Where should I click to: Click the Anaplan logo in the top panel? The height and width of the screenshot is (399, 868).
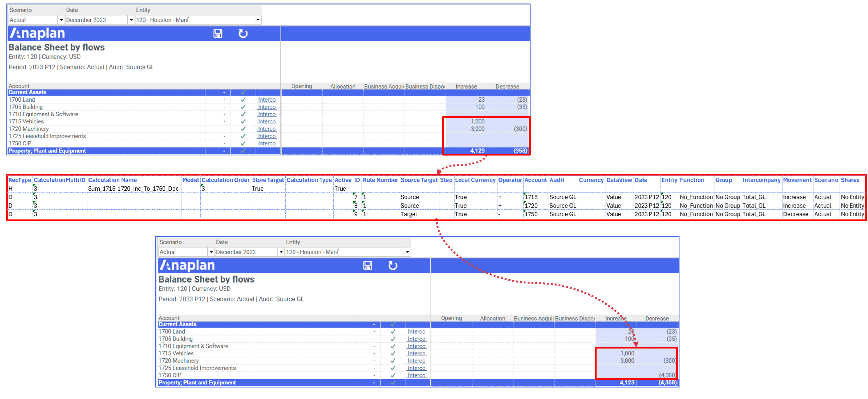[37, 33]
